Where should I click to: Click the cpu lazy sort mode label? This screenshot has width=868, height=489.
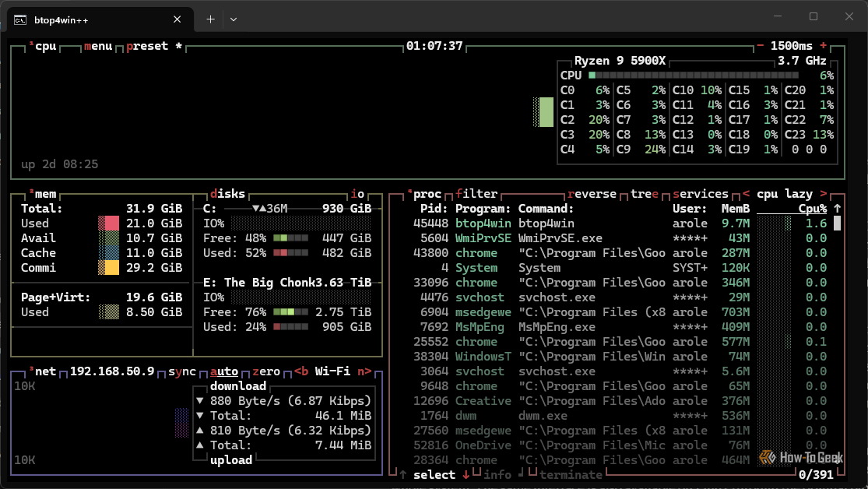[x=785, y=194]
